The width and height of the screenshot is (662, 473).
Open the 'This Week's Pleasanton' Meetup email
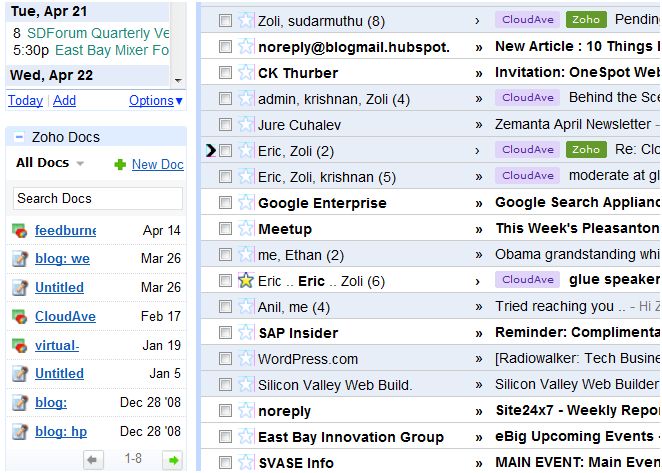click(578, 228)
